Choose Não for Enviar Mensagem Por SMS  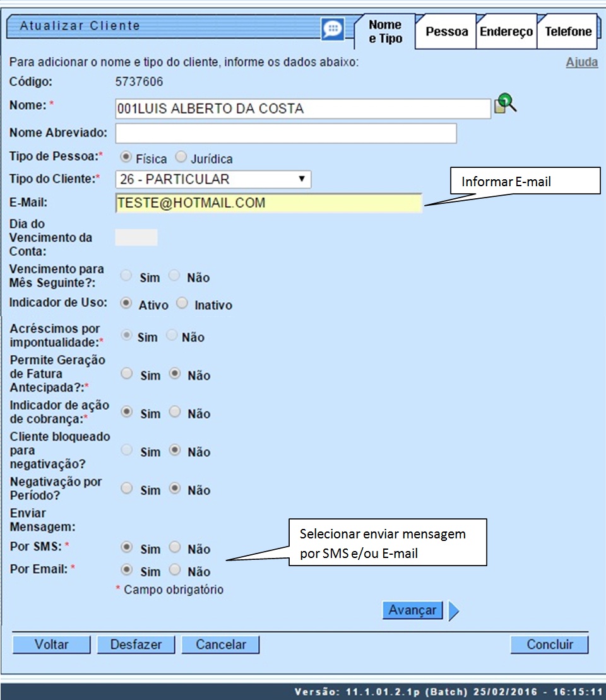click(x=174, y=547)
